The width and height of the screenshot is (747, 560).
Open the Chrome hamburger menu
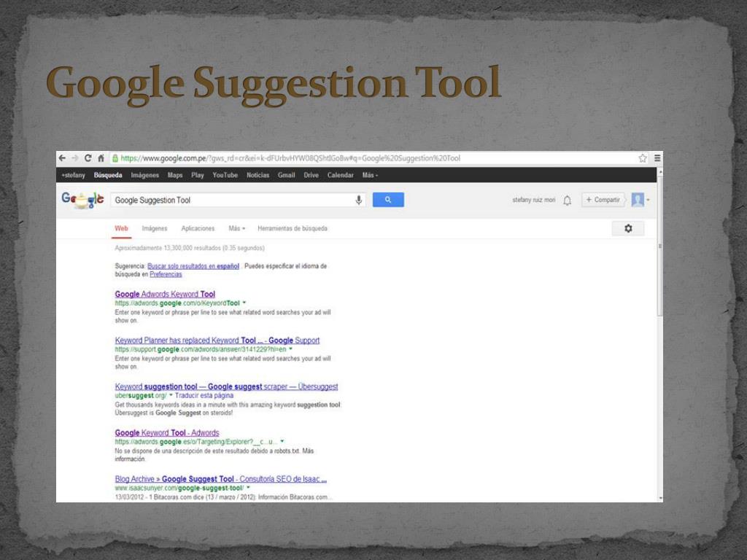click(657, 158)
